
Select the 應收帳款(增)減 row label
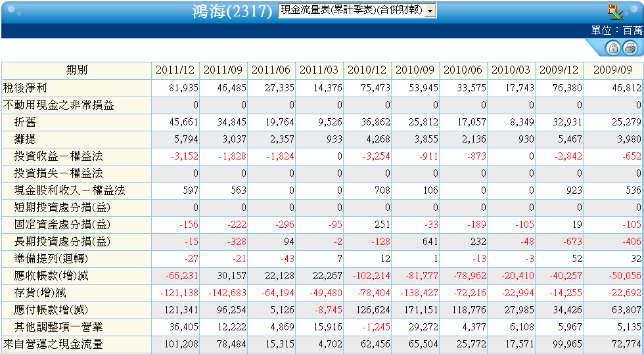point(51,276)
